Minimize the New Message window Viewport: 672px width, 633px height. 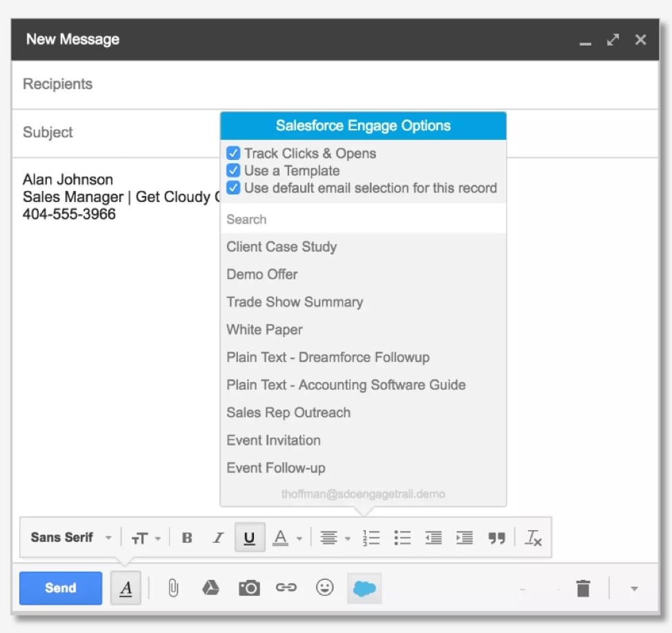pyautogui.click(x=586, y=43)
